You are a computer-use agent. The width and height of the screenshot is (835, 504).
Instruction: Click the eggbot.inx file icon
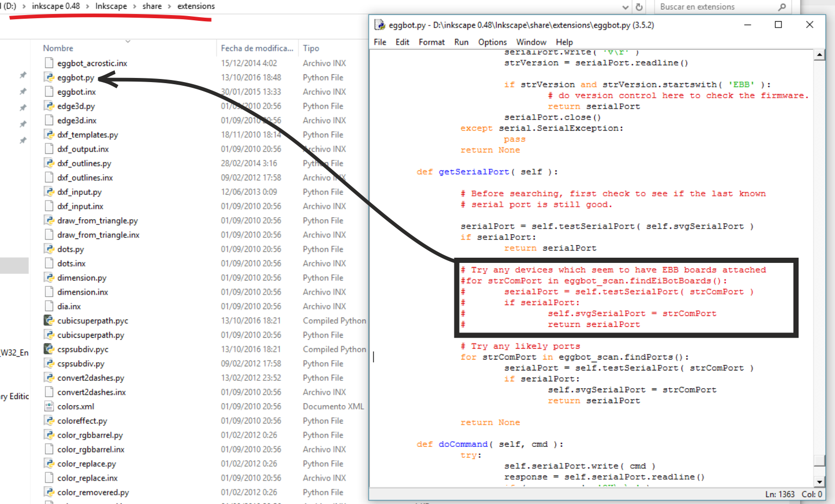(x=49, y=91)
